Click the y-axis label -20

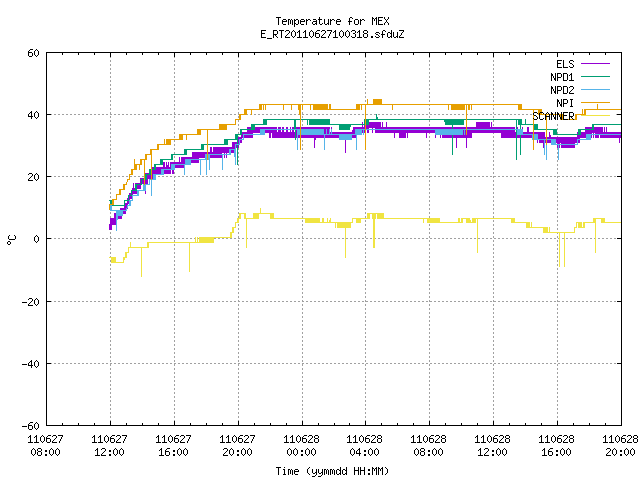tap(31, 302)
